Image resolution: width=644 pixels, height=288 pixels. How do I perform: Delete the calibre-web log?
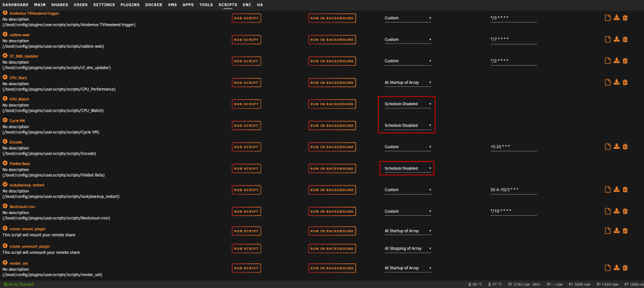pyautogui.click(x=625, y=39)
